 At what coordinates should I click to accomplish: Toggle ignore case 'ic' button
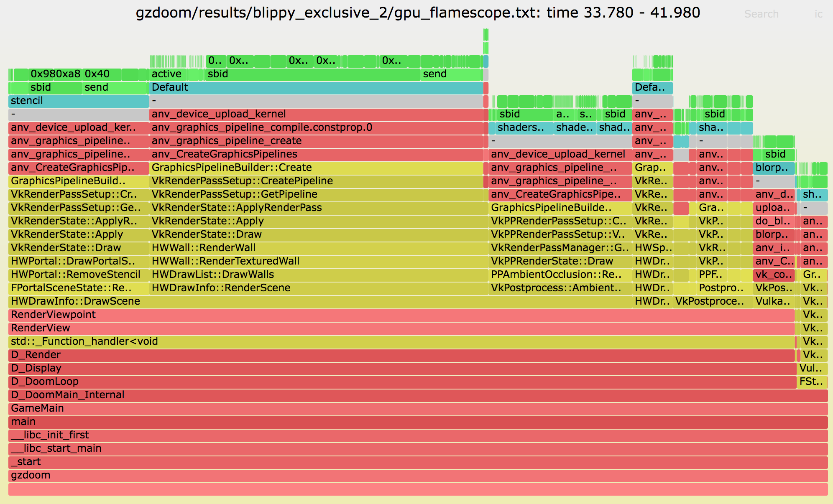coord(818,14)
